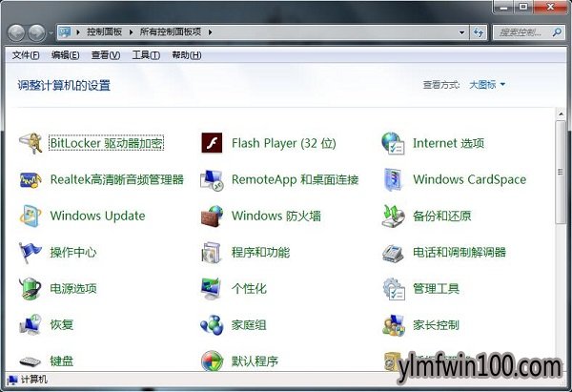572x392 pixels.
Task: Open the 大图标 view mode dropdown
Action: click(487, 85)
